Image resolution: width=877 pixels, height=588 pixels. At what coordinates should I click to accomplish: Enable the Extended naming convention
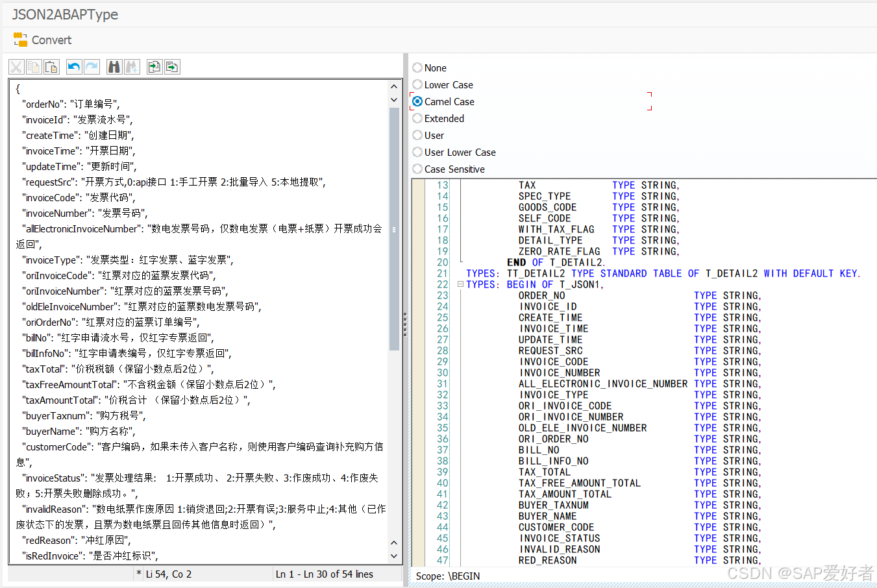(x=417, y=118)
